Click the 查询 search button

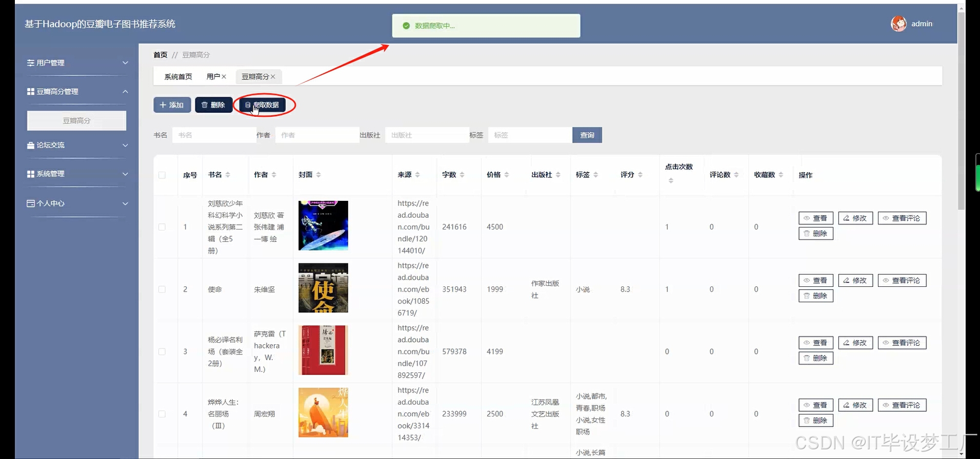click(587, 135)
